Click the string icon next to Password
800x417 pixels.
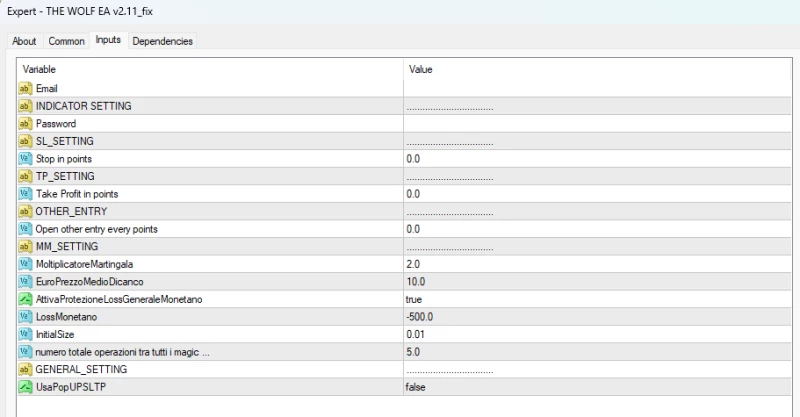[25, 124]
